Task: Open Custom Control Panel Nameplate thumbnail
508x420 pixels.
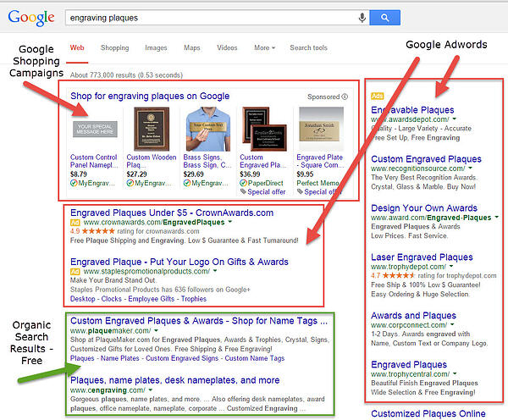Action: point(95,129)
